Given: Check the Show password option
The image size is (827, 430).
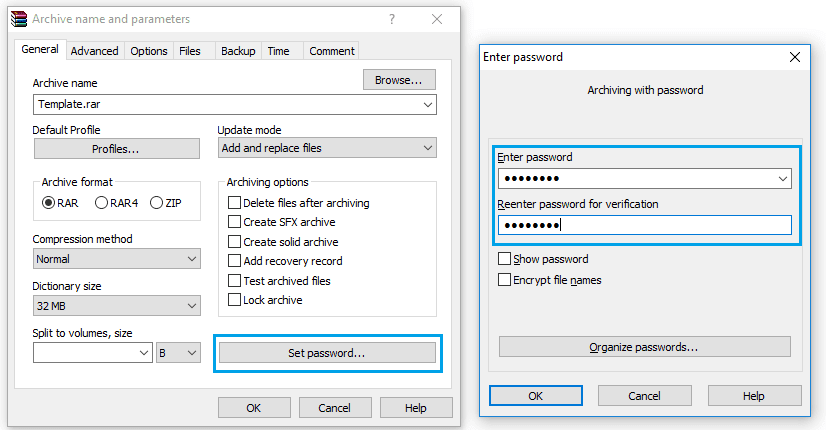Looking at the screenshot, I should pos(543,259).
